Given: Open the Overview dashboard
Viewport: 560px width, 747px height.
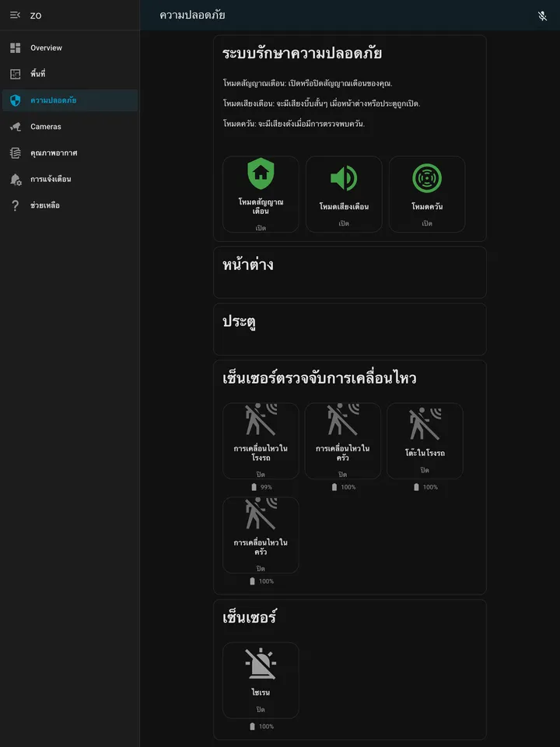Looking at the screenshot, I should click(70, 47).
